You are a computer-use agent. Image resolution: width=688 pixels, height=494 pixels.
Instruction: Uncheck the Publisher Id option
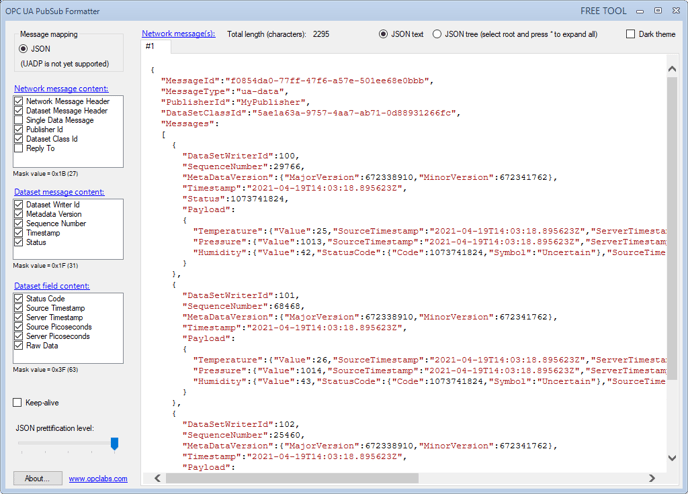click(19, 130)
